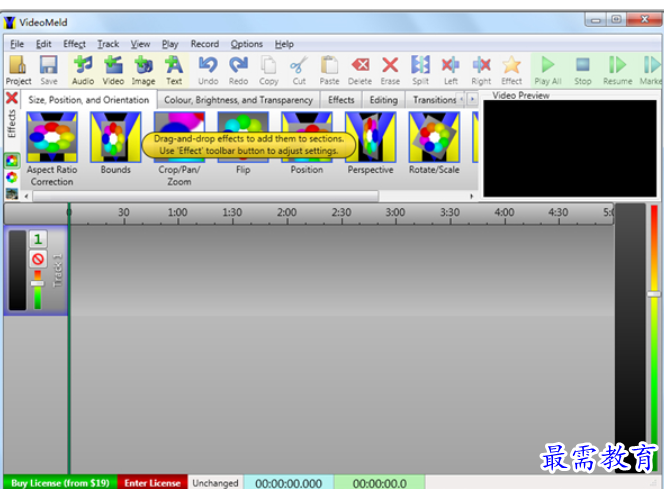
Task: Switch to the Transitions tab
Action: (434, 100)
